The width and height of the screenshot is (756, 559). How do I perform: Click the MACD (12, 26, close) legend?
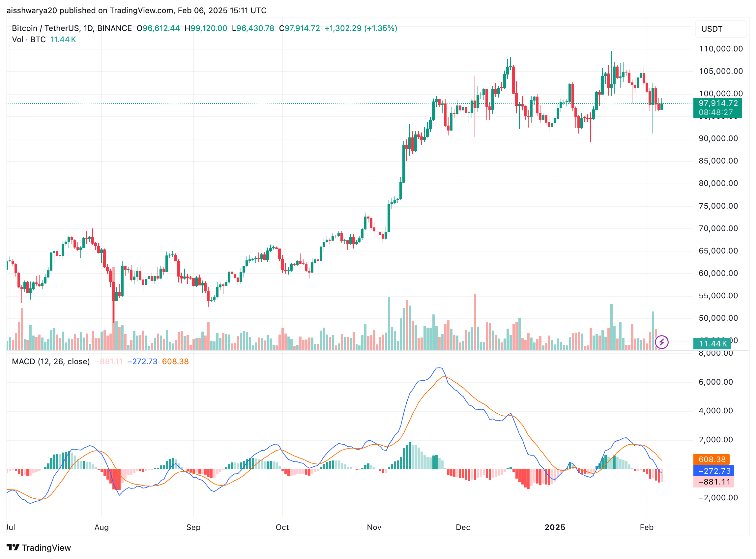click(x=51, y=362)
